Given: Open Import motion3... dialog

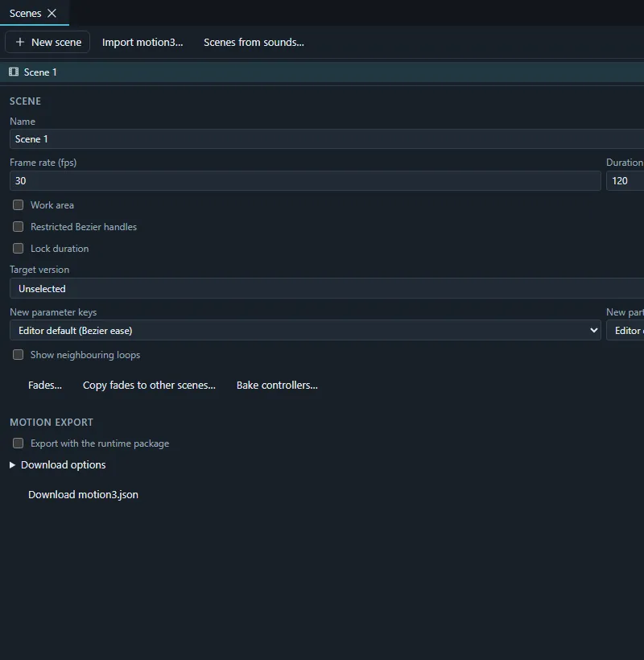Looking at the screenshot, I should tap(142, 42).
